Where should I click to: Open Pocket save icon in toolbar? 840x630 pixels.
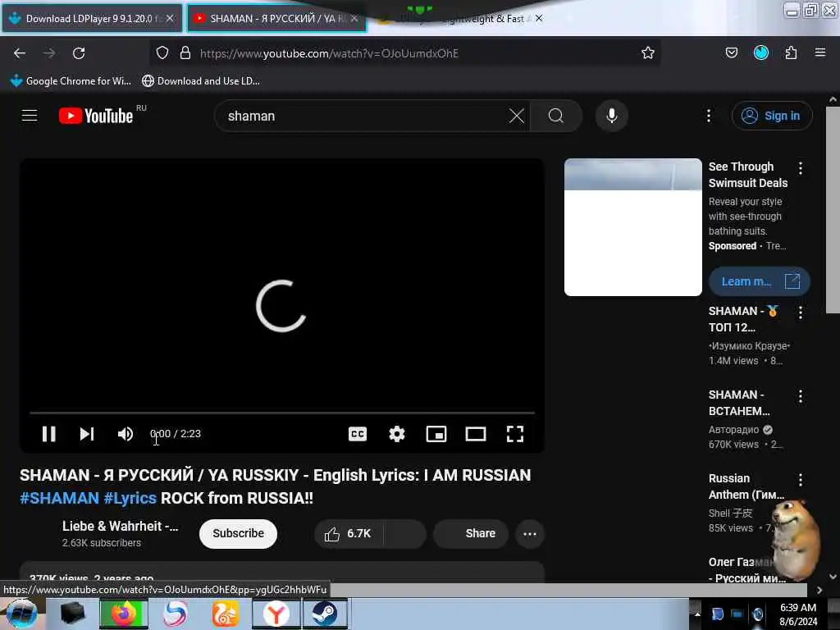click(731, 53)
